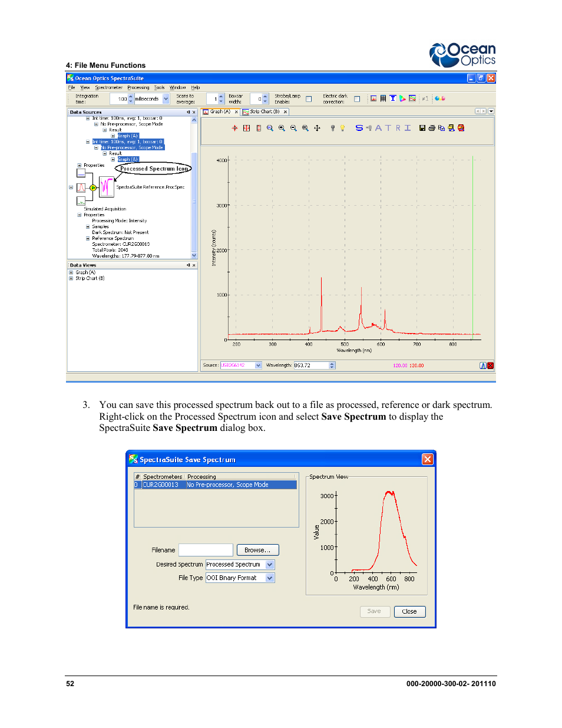Click the Close button in Save Spectrum dialog
562x728 pixels.
pos(409,612)
